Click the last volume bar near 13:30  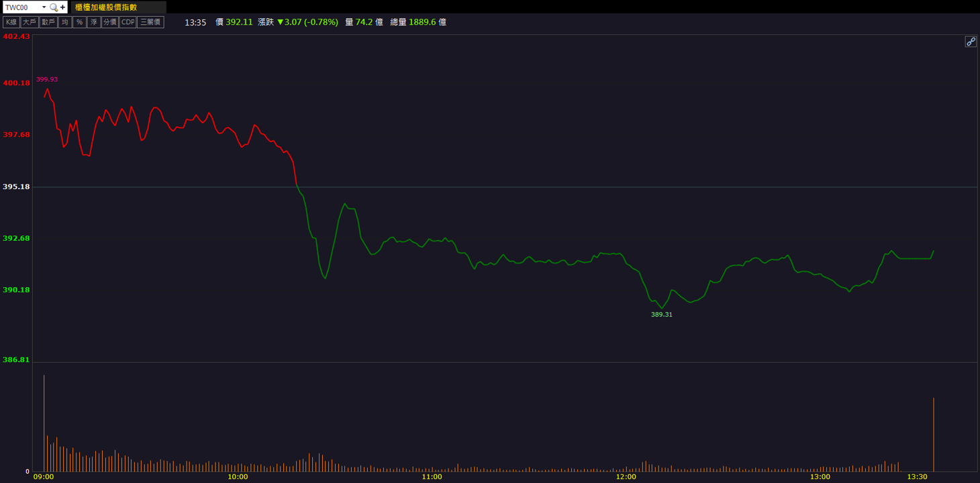point(933,435)
